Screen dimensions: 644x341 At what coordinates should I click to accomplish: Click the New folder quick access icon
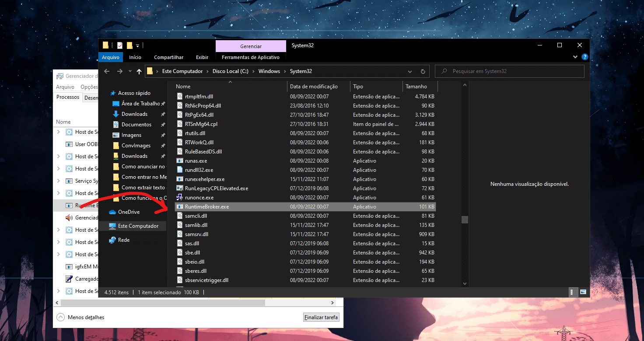[129, 45]
